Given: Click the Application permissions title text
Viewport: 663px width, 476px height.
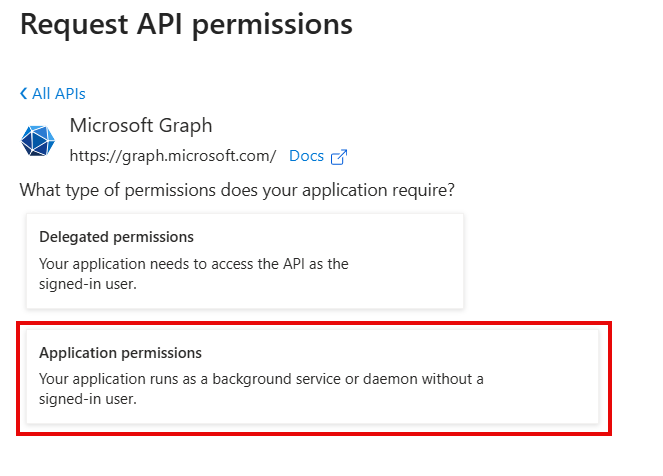Looking at the screenshot, I should tap(120, 353).
